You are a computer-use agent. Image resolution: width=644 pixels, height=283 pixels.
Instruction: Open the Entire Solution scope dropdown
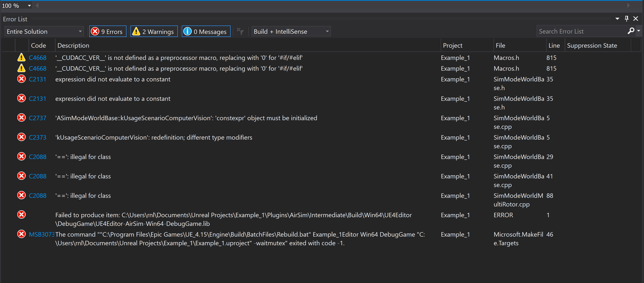point(80,31)
